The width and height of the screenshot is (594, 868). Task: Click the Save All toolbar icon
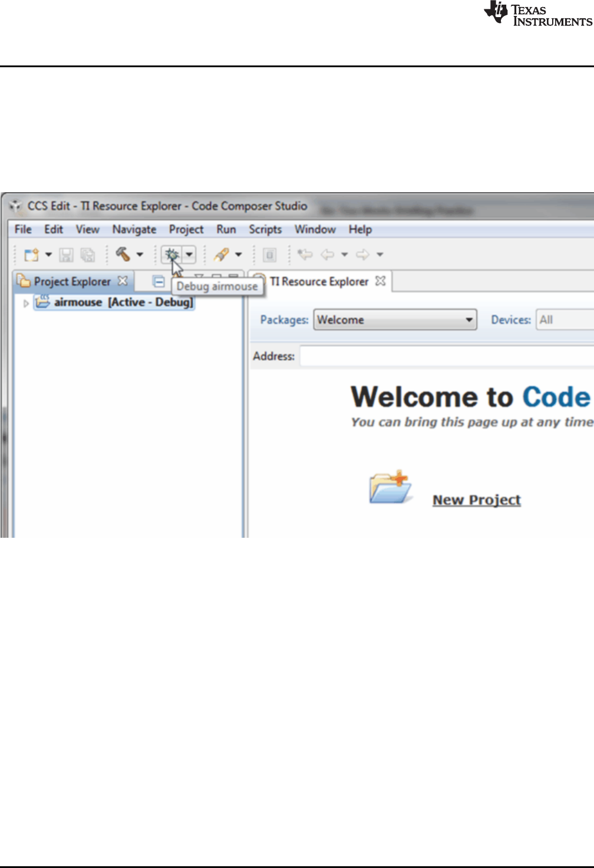87,255
